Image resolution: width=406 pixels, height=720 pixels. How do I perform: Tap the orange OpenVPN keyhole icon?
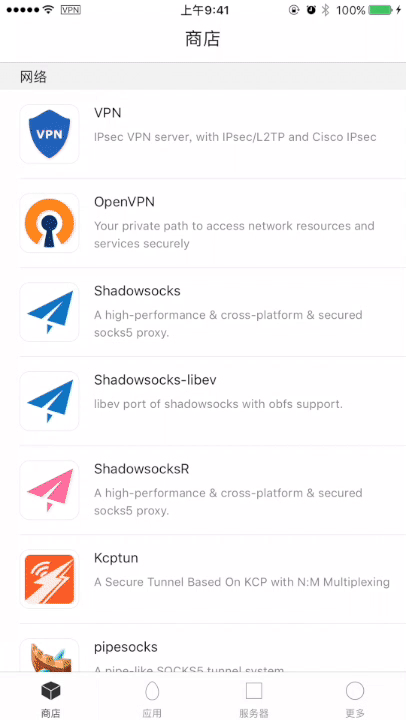[49, 223]
